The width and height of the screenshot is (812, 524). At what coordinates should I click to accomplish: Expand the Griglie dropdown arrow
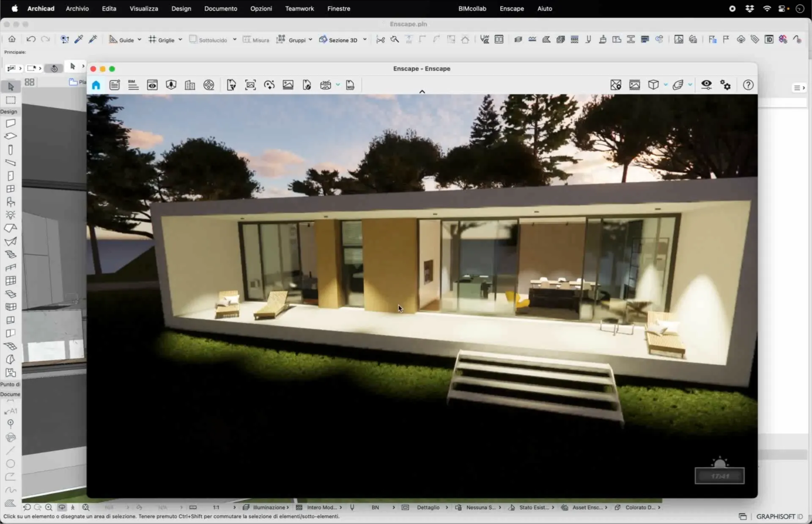click(x=180, y=40)
